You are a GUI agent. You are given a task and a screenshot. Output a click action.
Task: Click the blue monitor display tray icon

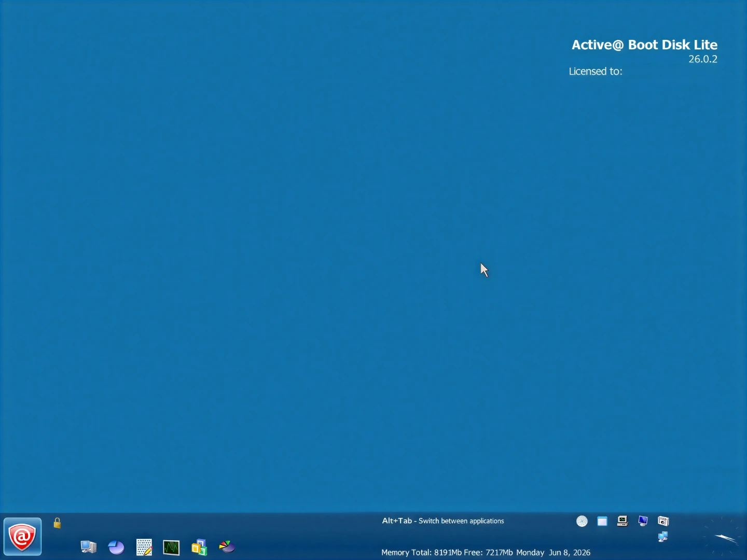click(643, 521)
